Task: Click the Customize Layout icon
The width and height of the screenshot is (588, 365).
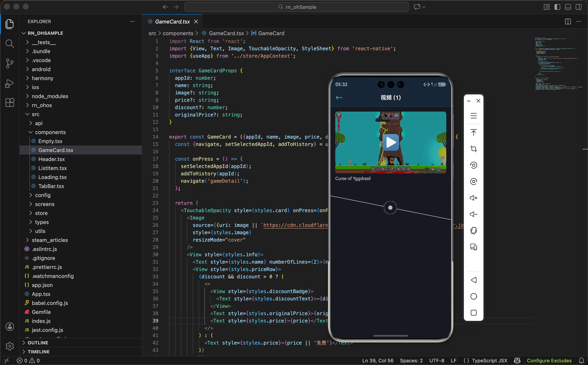Action: point(547,7)
